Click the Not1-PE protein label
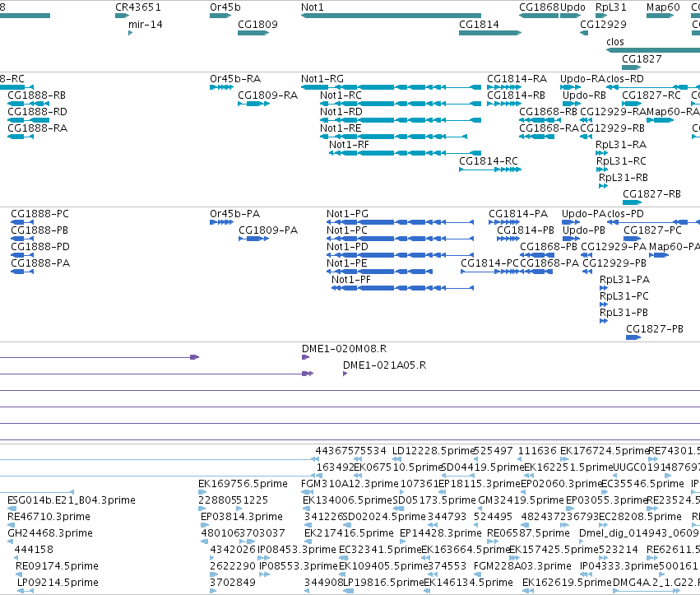The width and height of the screenshot is (700, 595). coord(347,263)
